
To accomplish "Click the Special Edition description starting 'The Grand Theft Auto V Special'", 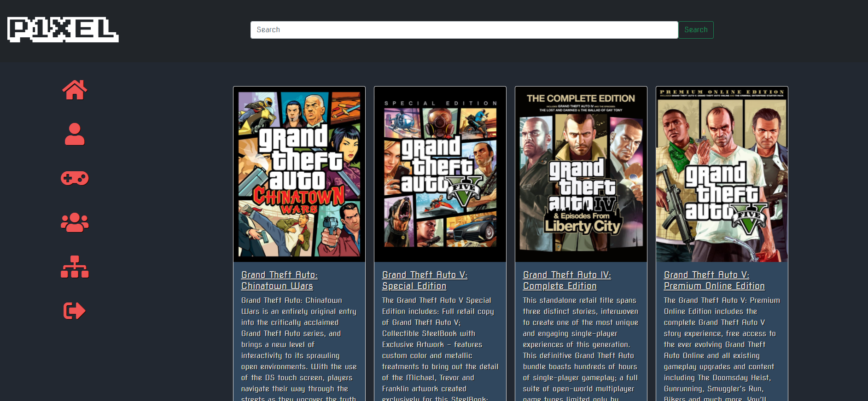I will 440,349.
